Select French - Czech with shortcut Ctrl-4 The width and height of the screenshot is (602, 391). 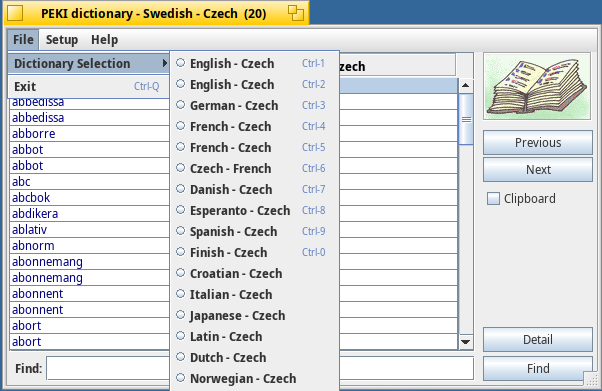click(255, 126)
